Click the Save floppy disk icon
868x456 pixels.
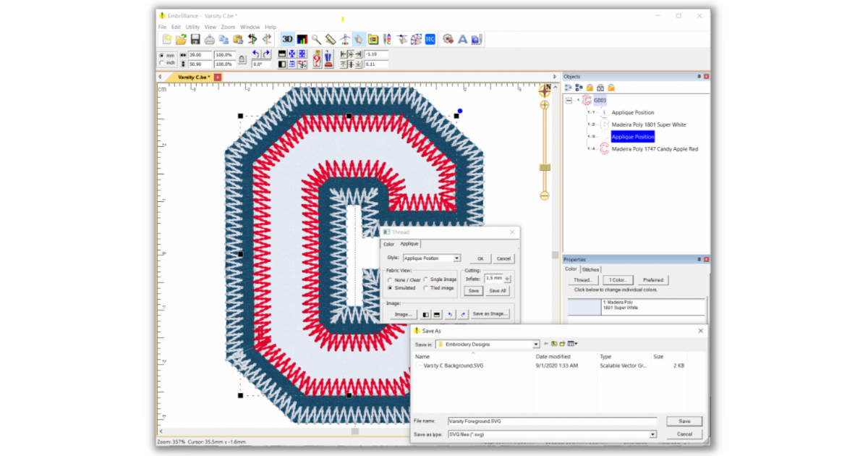[195, 39]
